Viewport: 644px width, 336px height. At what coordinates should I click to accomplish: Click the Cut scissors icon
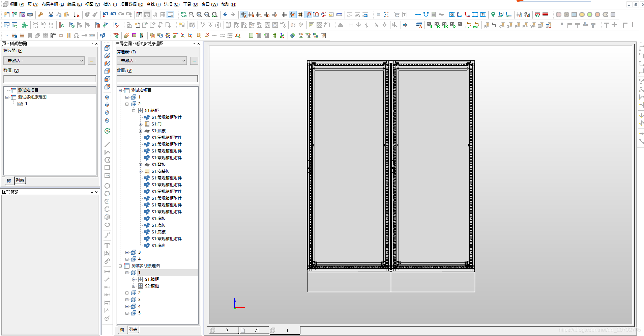[51, 15]
